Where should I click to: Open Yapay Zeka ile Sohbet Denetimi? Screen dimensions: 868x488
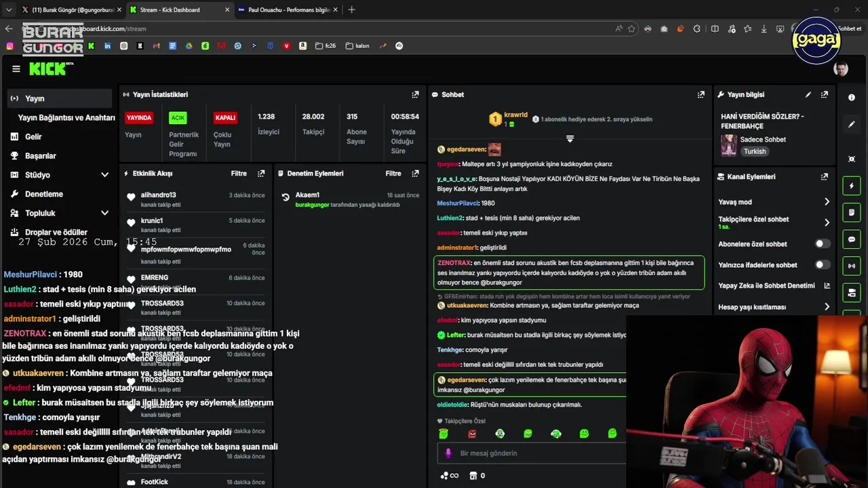[x=774, y=286]
